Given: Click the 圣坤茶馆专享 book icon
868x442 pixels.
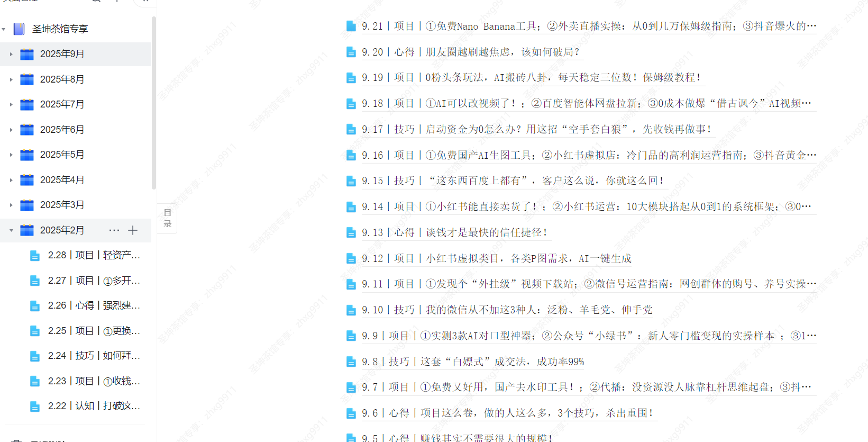Looking at the screenshot, I should click(x=19, y=29).
